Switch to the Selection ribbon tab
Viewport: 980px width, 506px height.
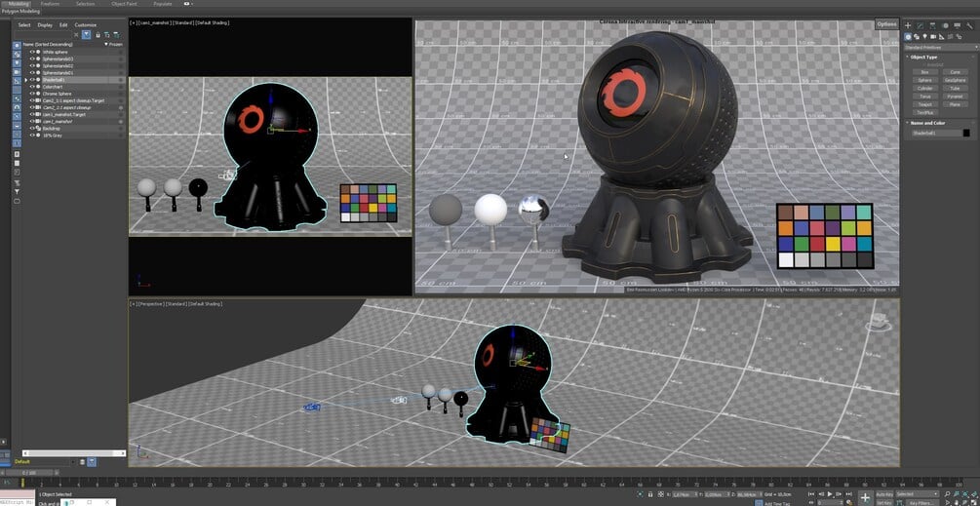(x=85, y=4)
